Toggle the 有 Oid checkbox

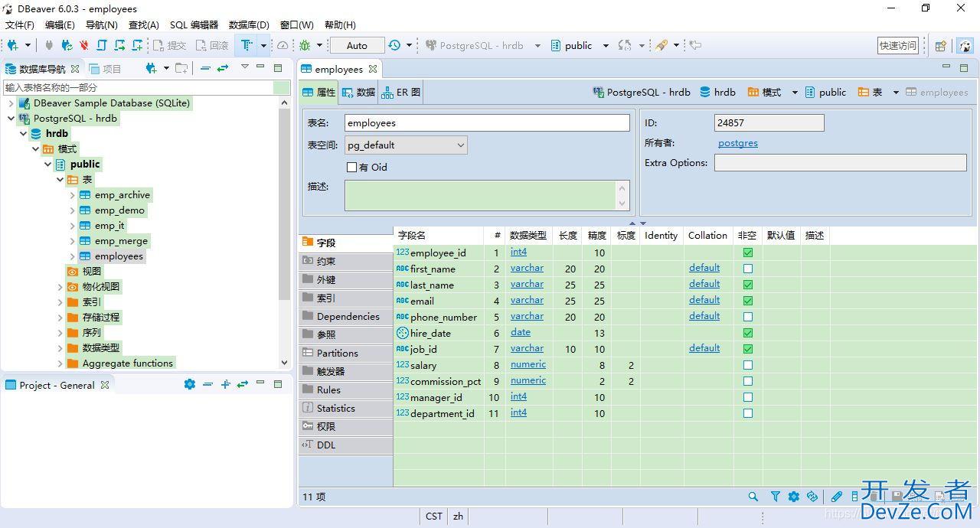coord(351,167)
